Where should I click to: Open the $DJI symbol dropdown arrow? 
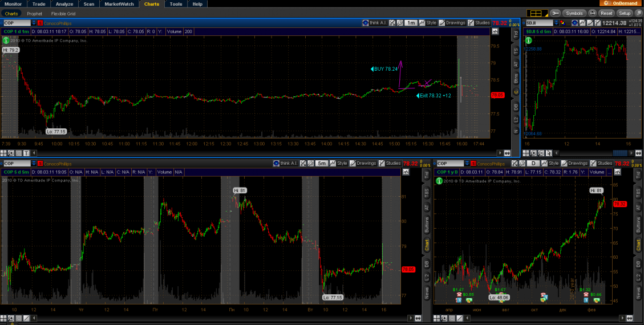[x=556, y=23]
